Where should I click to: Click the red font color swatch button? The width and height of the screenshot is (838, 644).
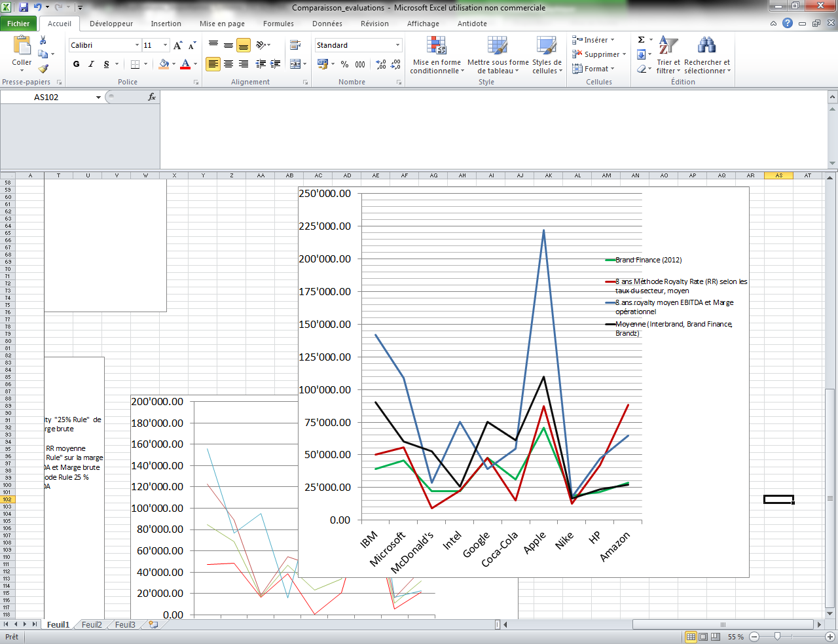coord(185,64)
